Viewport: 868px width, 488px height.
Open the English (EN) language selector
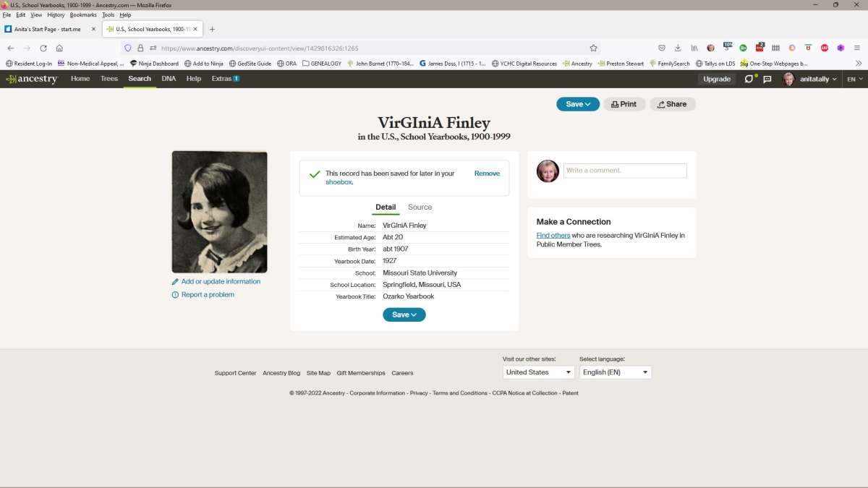point(616,372)
